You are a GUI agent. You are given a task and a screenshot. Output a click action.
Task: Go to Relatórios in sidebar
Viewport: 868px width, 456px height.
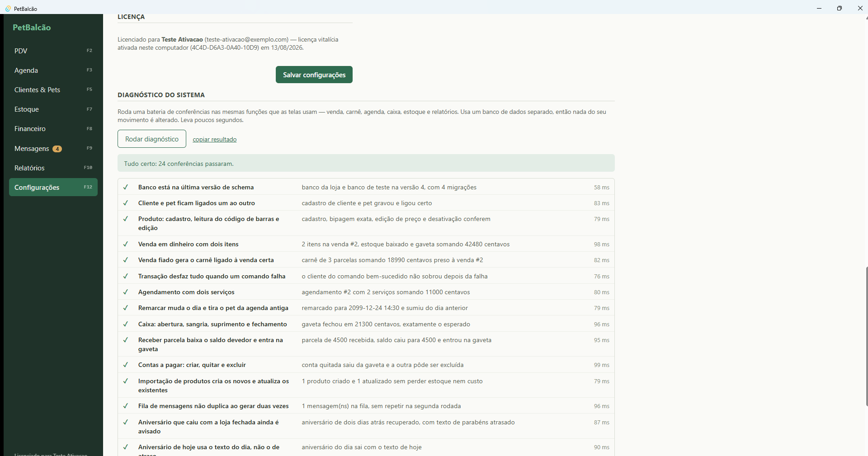tap(53, 168)
